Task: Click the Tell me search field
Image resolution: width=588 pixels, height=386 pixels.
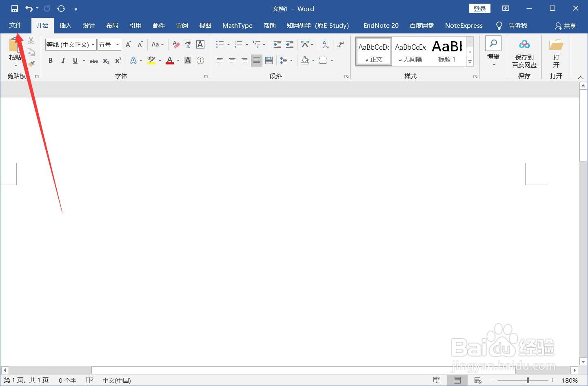Action: click(513, 25)
